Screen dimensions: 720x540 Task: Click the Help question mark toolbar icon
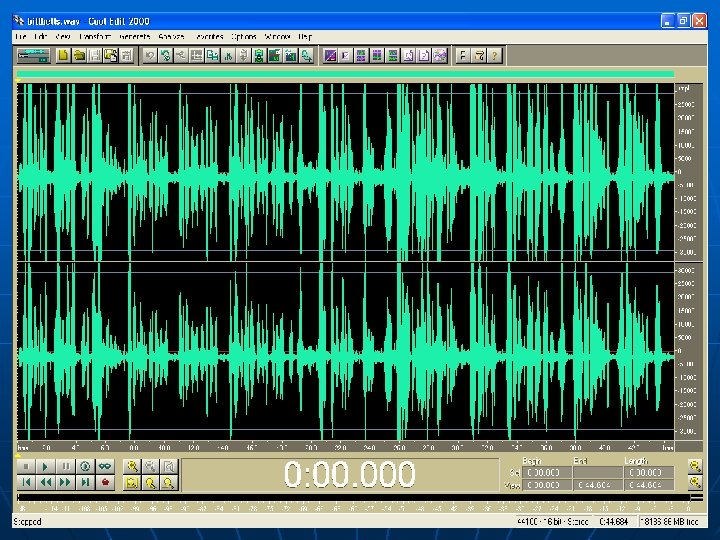point(494,56)
